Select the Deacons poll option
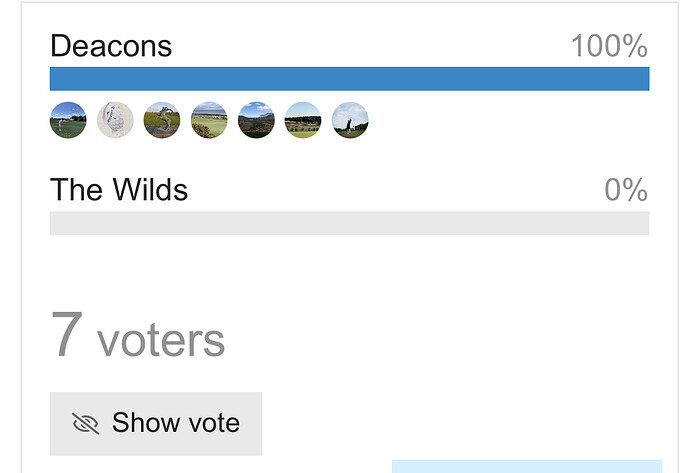 111,46
